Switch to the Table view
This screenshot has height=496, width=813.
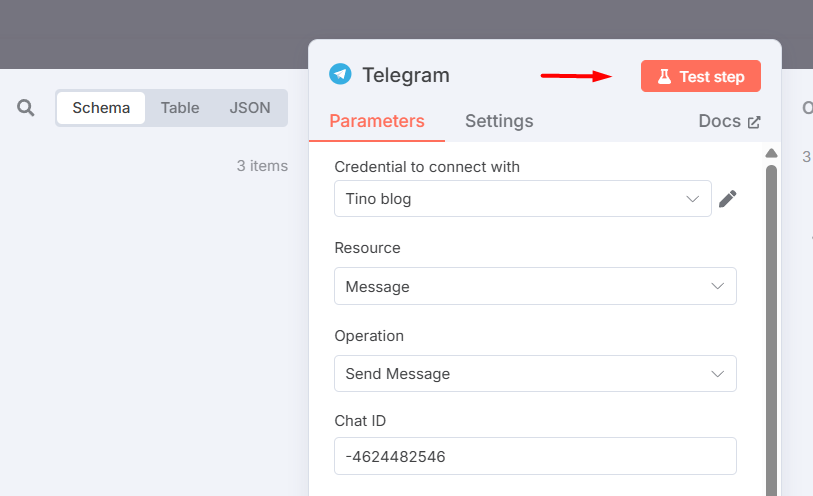(180, 108)
